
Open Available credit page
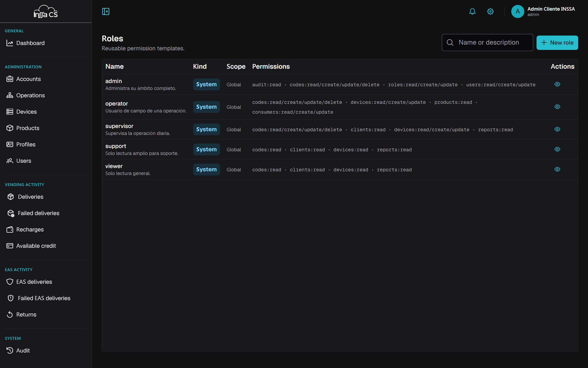pyautogui.click(x=46, y=246)
